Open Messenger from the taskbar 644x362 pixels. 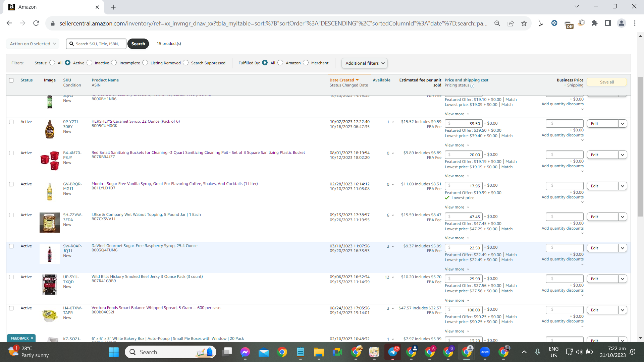pos(245,352)
